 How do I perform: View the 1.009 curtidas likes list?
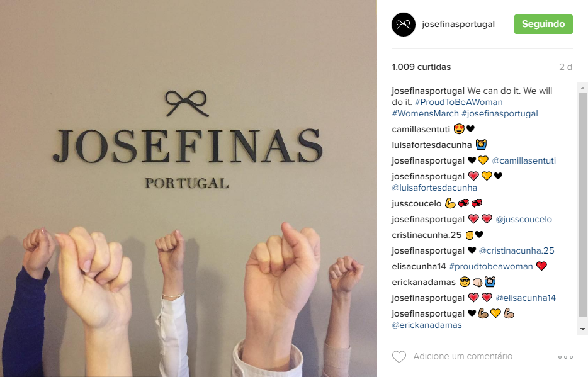pos(421,67)
